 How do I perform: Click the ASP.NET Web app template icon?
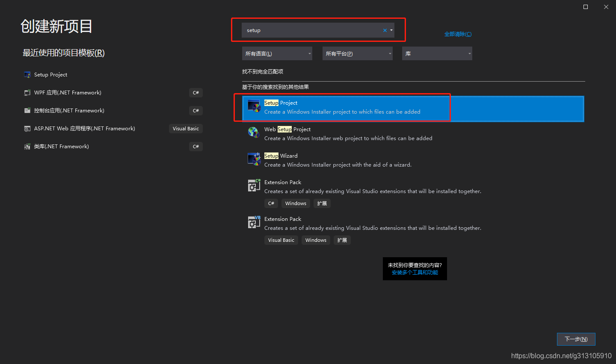tap(27, 129)
